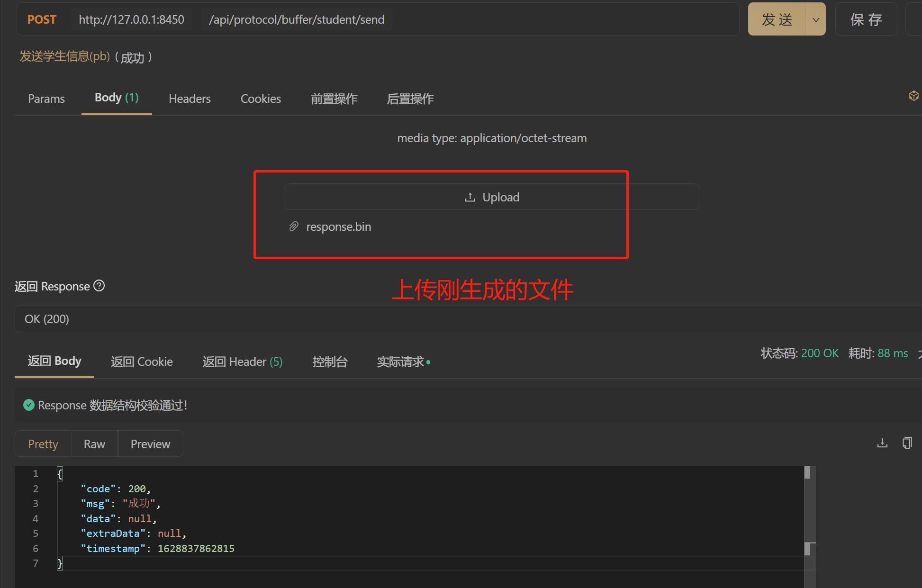Click the download response icon
The height and width of the screenshot is (588, 922).
[882, 443]
